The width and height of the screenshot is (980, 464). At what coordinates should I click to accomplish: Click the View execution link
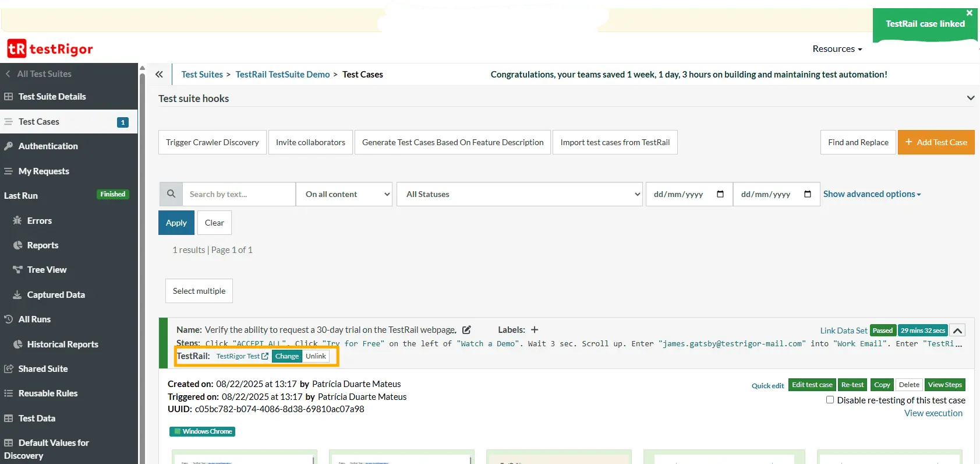(933, 413)
